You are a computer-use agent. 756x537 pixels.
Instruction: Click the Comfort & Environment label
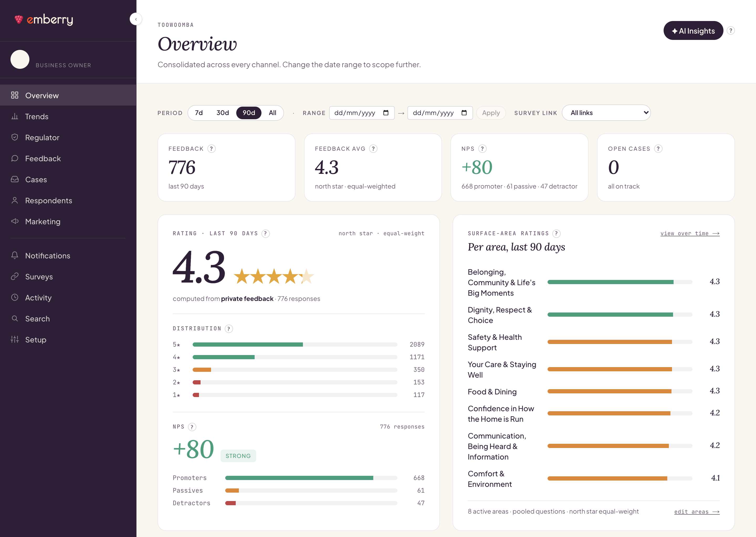click(490, 479)
